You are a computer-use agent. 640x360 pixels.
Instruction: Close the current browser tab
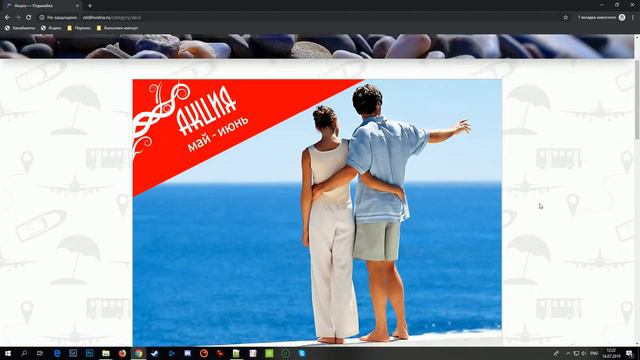(x=77, y=6)
